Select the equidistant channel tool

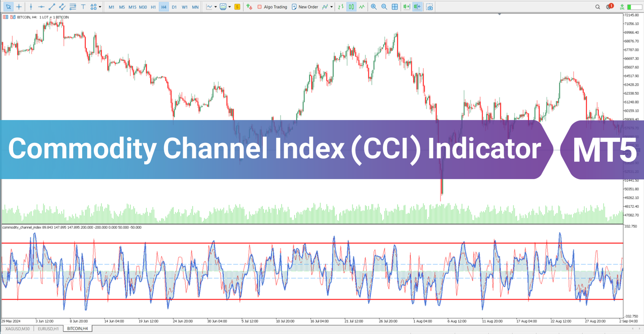pyautogui.click(x=62, y=7)
